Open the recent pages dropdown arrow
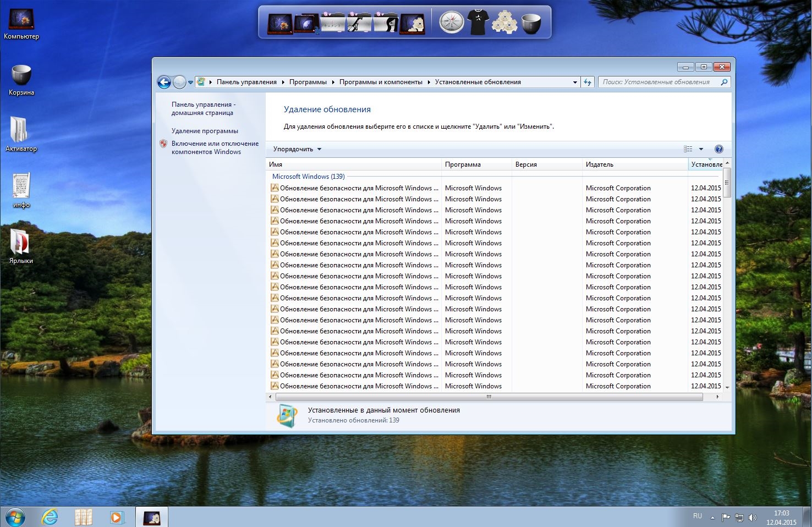Viewport: 812px width, 527px height. [x=190, y=83]
